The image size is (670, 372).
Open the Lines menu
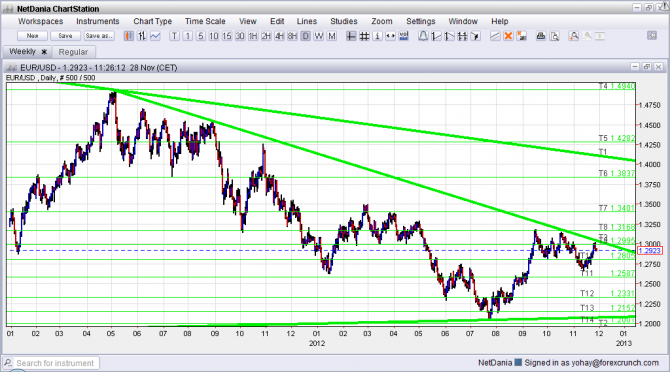[x=307, y=21]
